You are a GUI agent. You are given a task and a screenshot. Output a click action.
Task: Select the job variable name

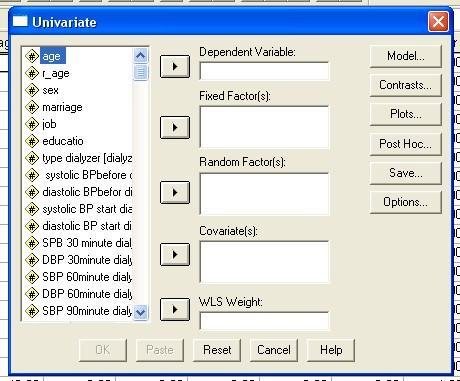tap(49, 124)
